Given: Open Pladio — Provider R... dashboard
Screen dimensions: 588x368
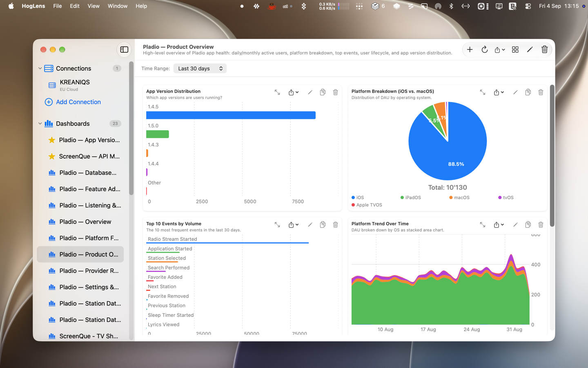Looking at the screenshot, I should 80,271.
